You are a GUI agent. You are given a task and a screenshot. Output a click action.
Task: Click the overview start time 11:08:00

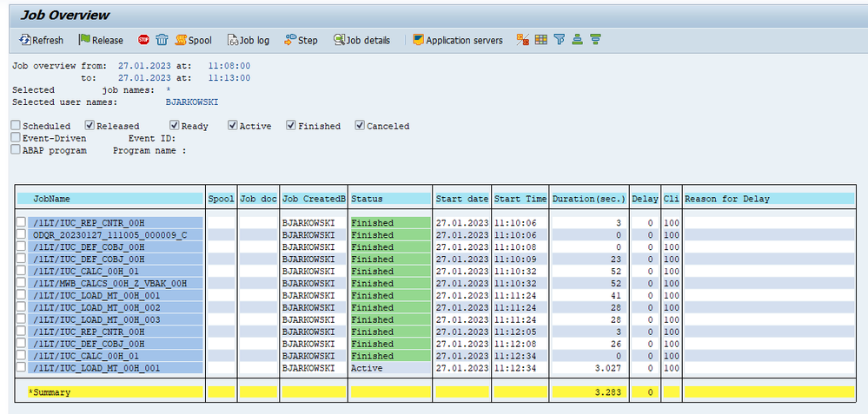229,66
